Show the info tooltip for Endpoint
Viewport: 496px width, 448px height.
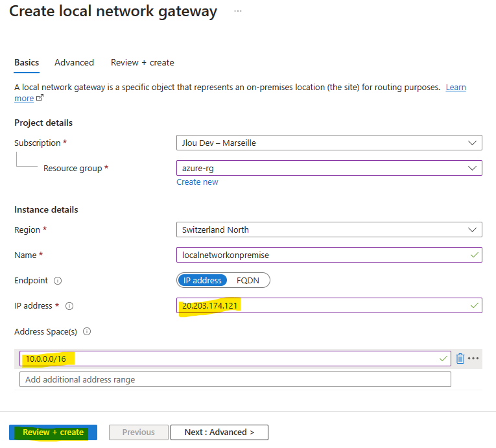(x=58, y=281)
